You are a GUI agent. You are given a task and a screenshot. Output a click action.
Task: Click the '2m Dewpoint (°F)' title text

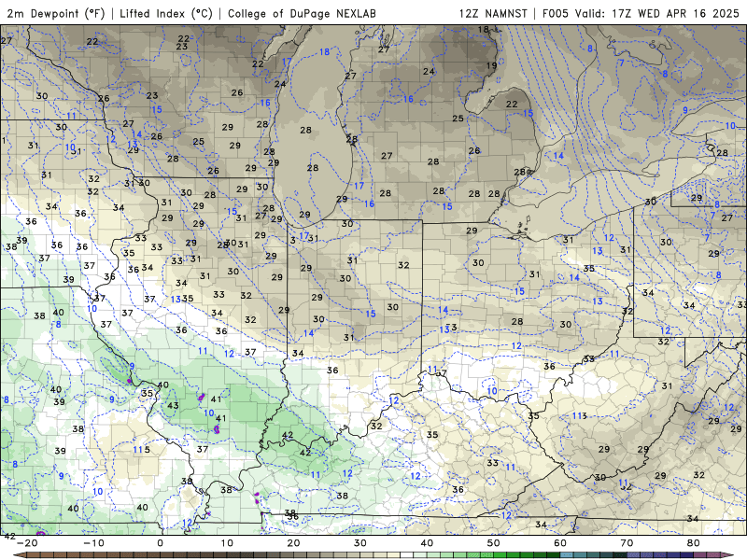tap(56, 13)
